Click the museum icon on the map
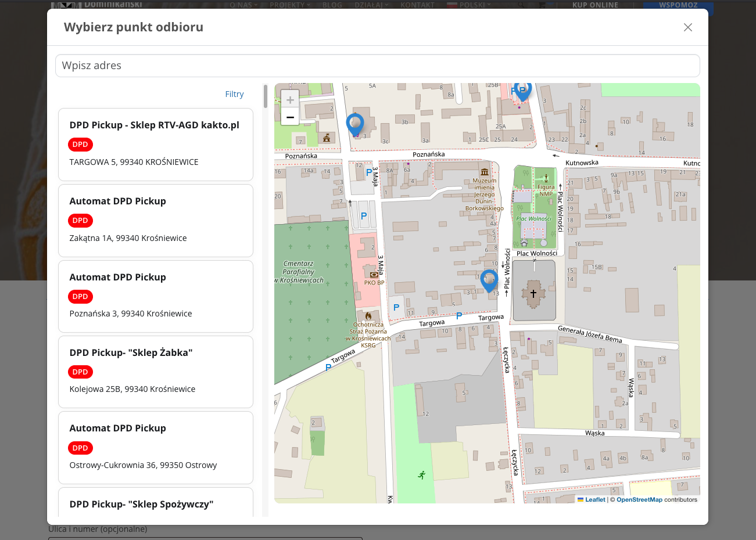756x540 pixels. (485, 172)
